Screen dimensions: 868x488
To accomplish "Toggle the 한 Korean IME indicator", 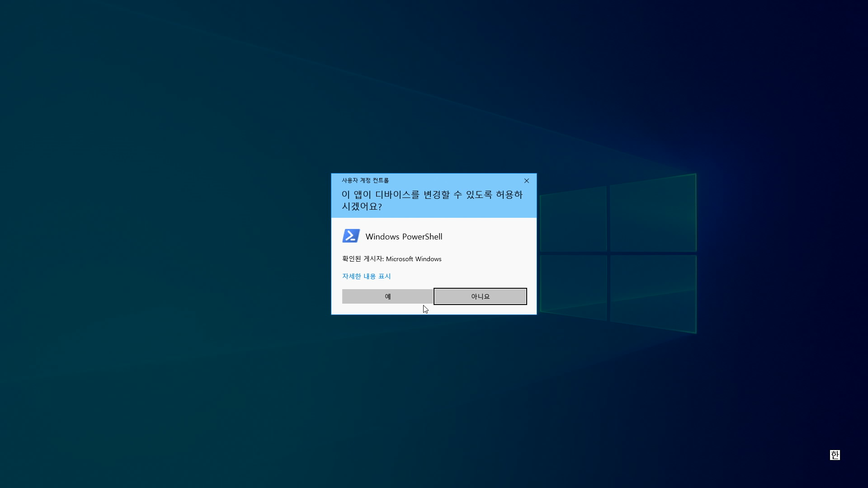I will click(835, 455).
